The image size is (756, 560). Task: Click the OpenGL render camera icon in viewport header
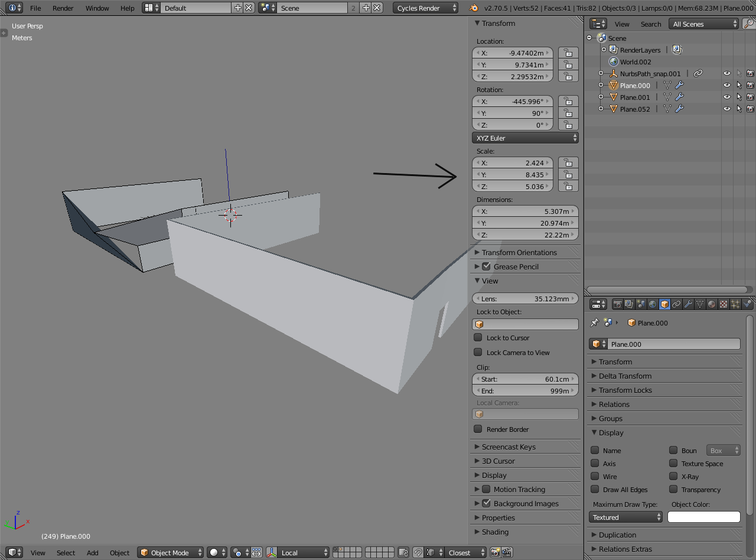coord(495,552)
